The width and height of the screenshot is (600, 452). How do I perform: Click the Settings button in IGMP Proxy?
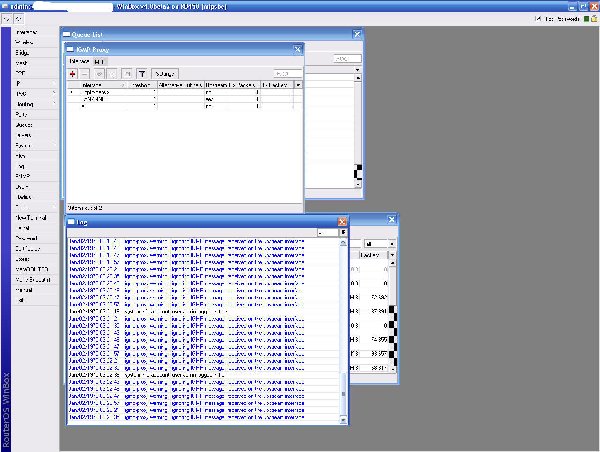[165, 74]
